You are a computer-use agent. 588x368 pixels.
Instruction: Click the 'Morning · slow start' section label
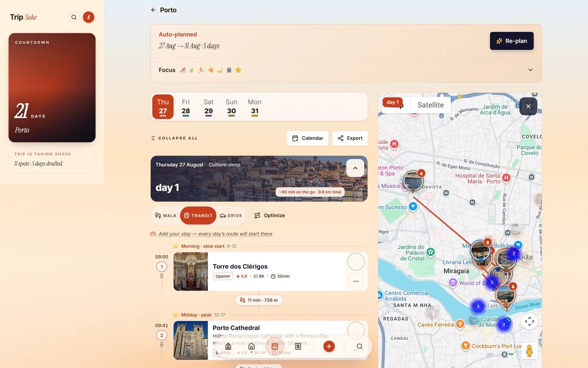pos(202,246)
